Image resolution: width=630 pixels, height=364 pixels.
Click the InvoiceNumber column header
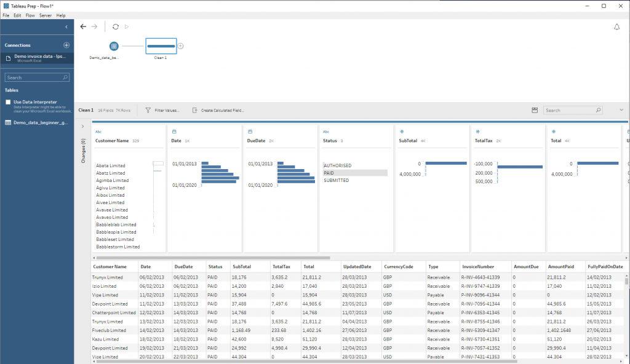tap(485, 266)
